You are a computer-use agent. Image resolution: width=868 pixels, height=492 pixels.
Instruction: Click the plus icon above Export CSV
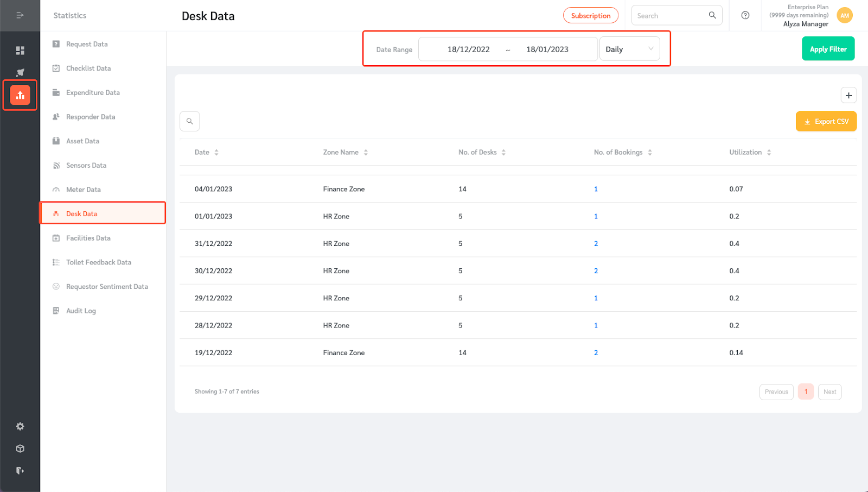click(x=848, y=94)
